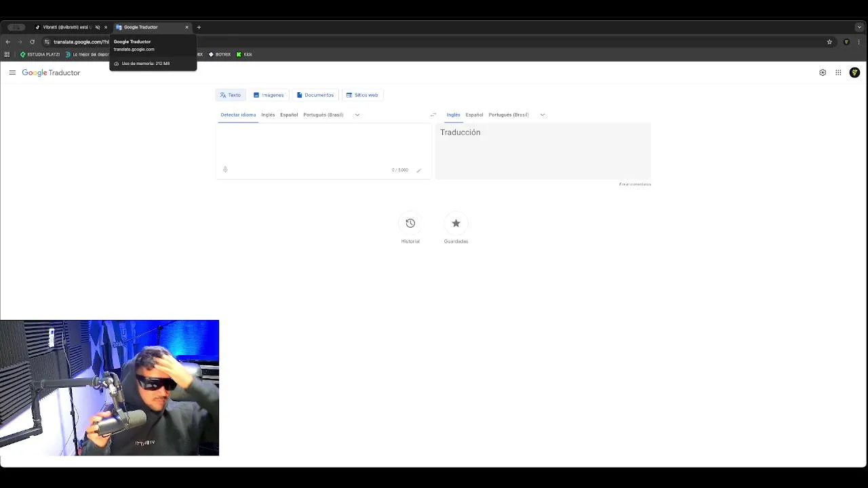
Task: Swap source and target languages
Action: 433,115
